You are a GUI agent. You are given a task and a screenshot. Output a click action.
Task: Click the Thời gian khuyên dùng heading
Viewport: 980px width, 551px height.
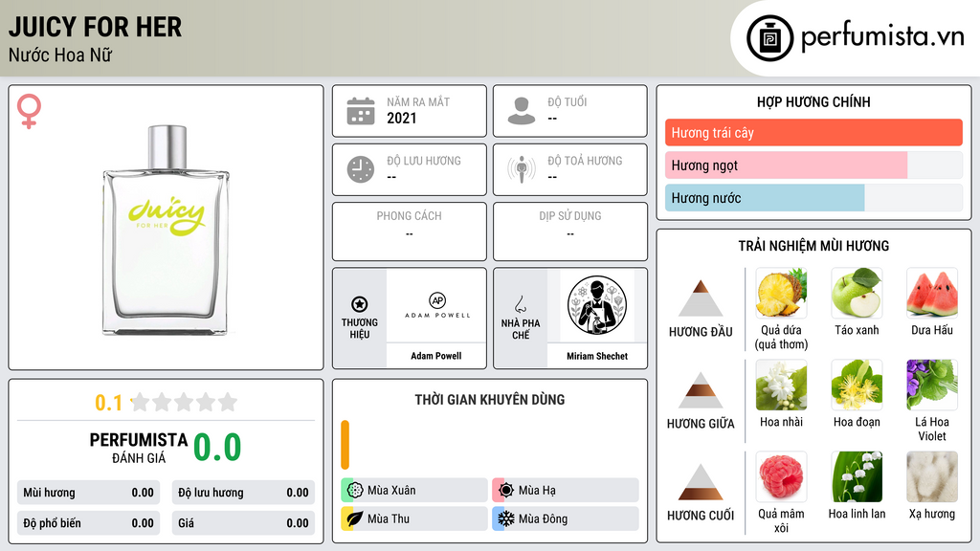click(490, 399)
